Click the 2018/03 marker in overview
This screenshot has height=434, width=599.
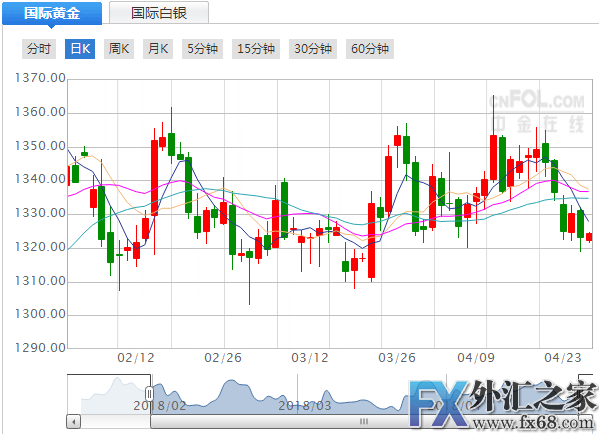(x=304, y=406)
